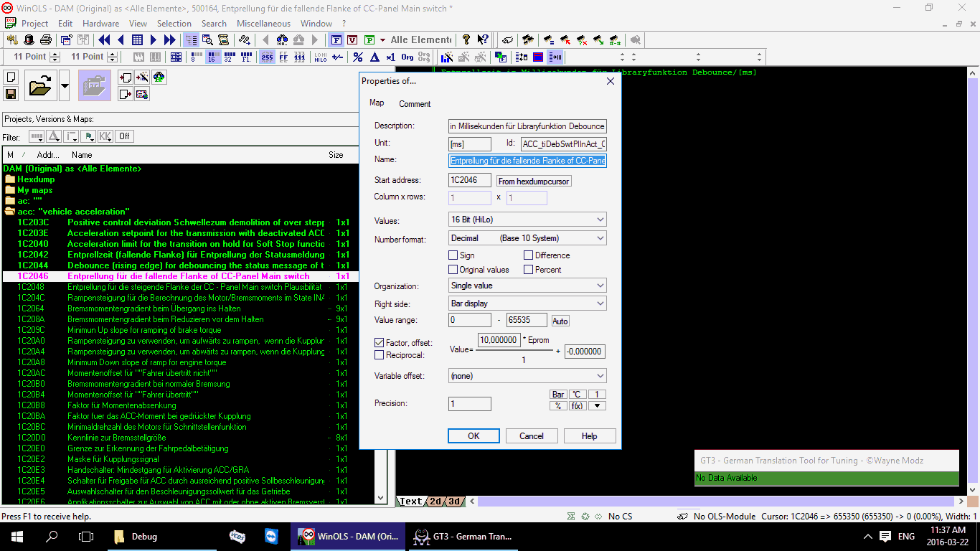Click the percent display icon in toolbar
This screenshot has height=551, width=980.
(357, 57)
